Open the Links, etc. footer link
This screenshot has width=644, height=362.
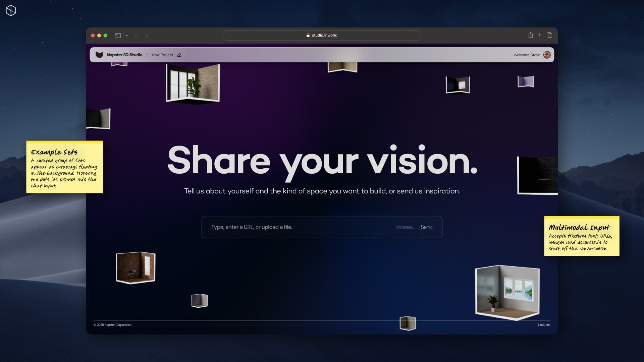(x=544, y=325)
